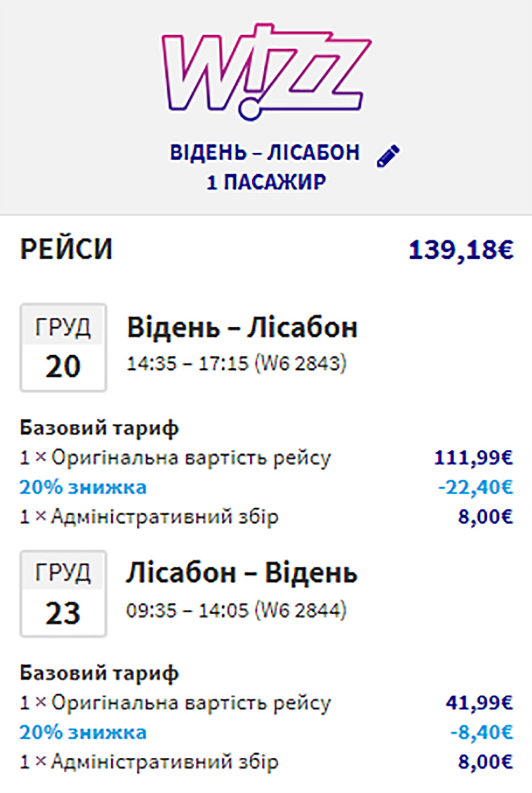This screenshot has height=793, width=532.
Task: Click the -22,40€ discount amount
Action: point(475,487)
